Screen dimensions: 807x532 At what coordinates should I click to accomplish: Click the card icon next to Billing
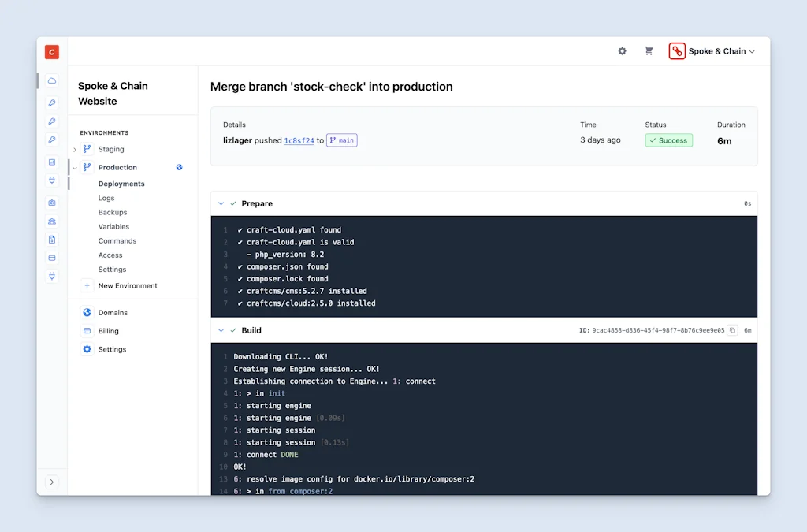tap(87, 330)
